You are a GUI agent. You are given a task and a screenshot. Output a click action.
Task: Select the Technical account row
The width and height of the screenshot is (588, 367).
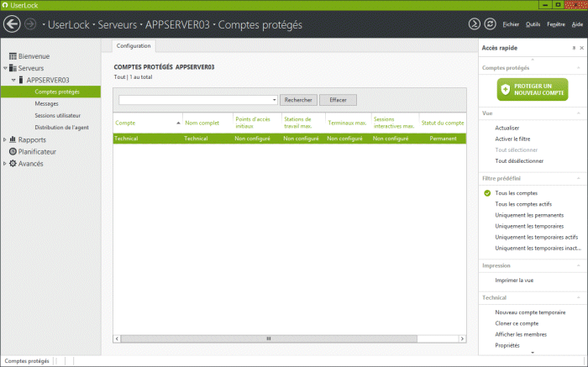pyautogui.click(x=290, y=139)
